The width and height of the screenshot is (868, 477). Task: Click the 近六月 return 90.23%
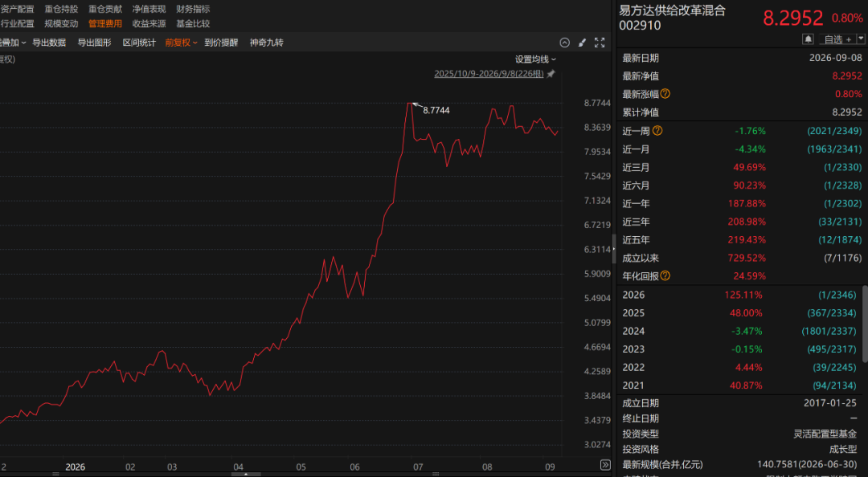click(749, 185)
